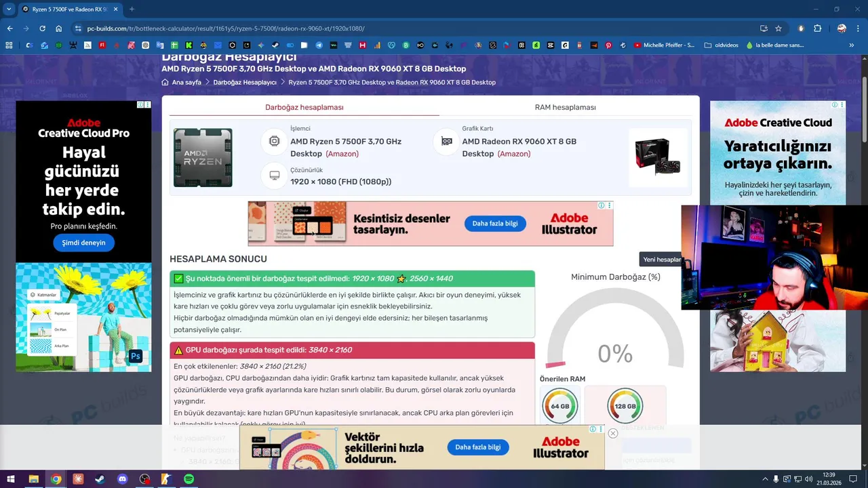Screen dimensions: 868x488
Task: Open the la belle dame sans bookmark
Action: (x=774, y=45)
